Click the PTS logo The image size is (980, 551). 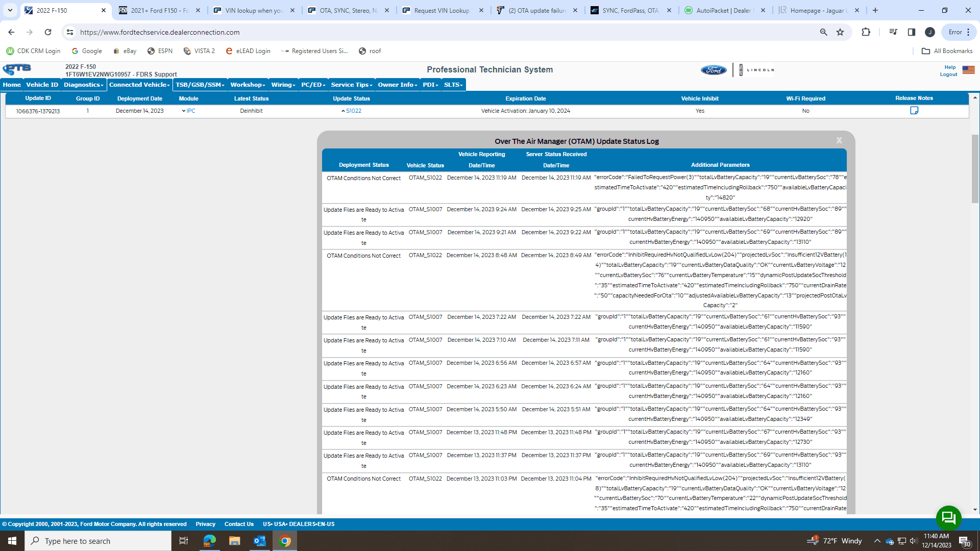pos(17,69)
